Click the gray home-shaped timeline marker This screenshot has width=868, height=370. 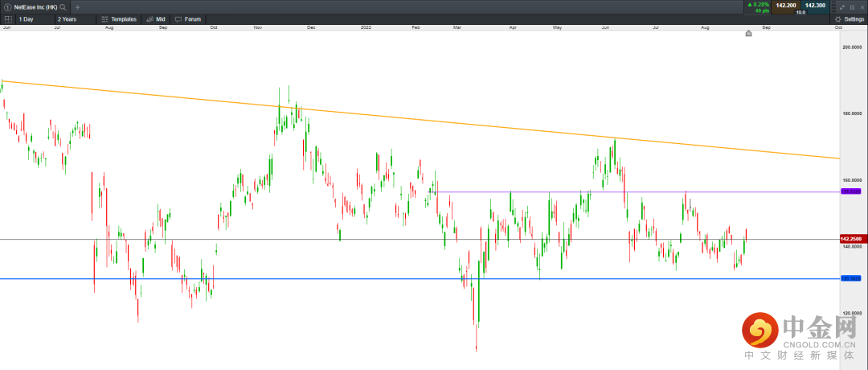(x=748, y=33)
